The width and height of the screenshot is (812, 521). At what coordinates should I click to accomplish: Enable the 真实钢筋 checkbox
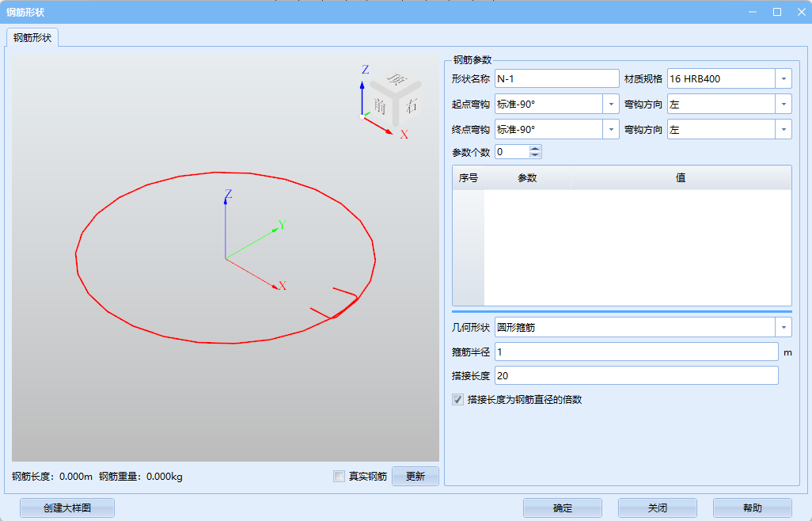coord(340,477)
